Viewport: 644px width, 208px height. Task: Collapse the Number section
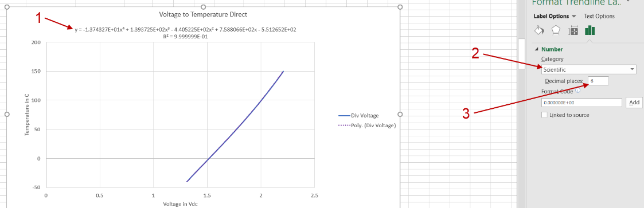(x=536, y=49)
